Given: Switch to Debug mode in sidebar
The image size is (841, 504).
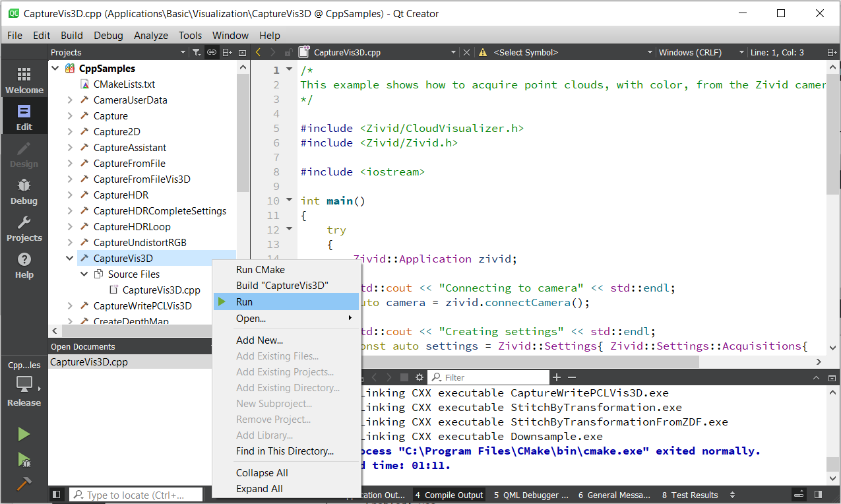Looking at the screenshot, I should (x=24, y=191).
